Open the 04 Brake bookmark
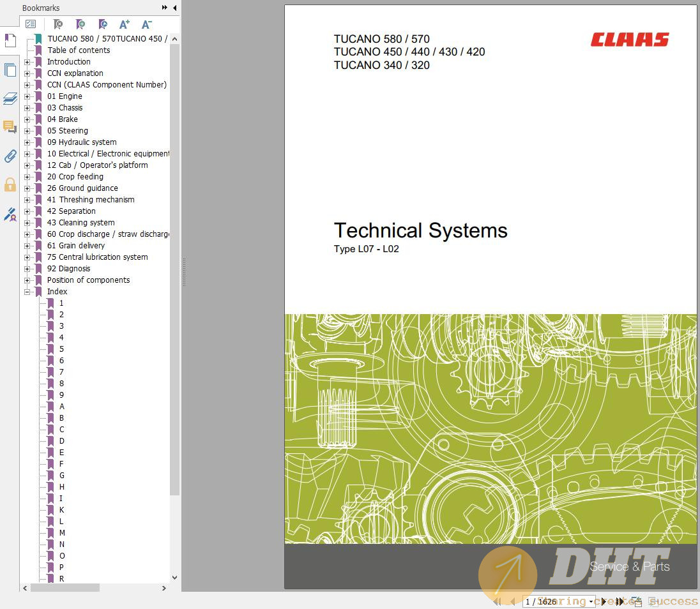 pos(63,119)
